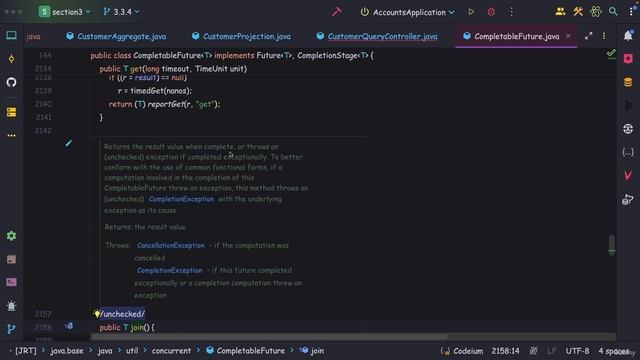The height and width of the screenshot is (360, 640).
Task: Switch to CustomerQueryController.java tab
Action: pos(377,36)
